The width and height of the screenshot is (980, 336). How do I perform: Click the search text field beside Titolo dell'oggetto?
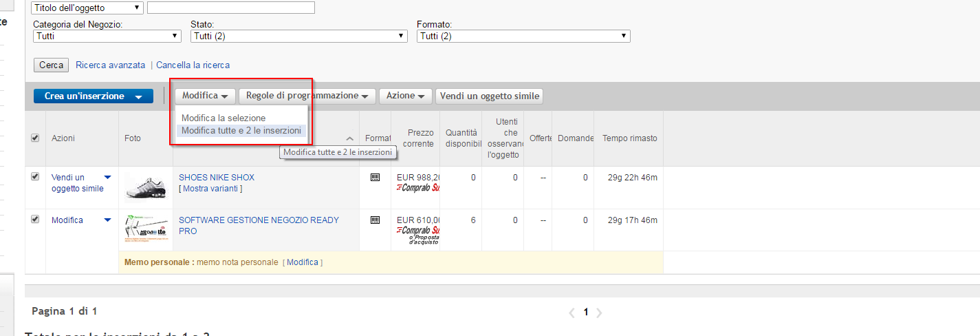coord(230,8)
